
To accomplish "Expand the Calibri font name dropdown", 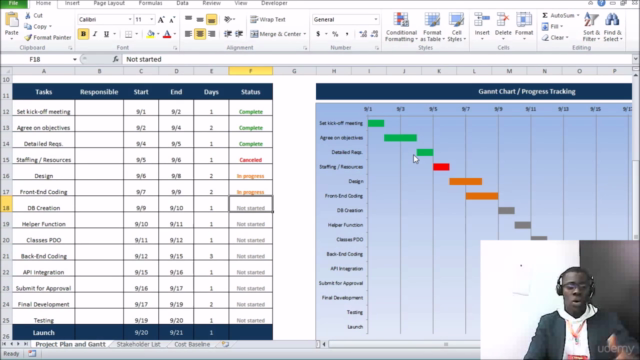I will pyautogui.click(x=130, y=20).
